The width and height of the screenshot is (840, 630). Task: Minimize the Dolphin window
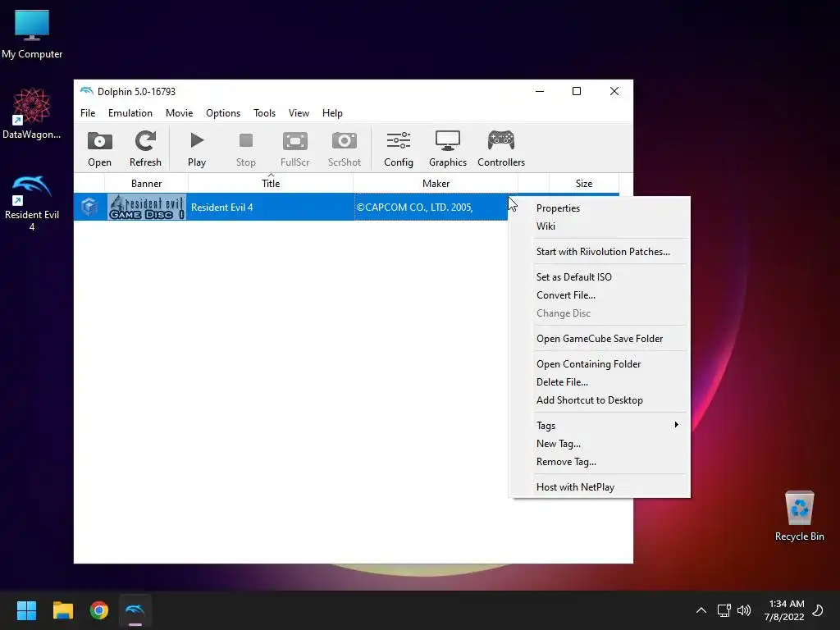(x=540, y=91)
